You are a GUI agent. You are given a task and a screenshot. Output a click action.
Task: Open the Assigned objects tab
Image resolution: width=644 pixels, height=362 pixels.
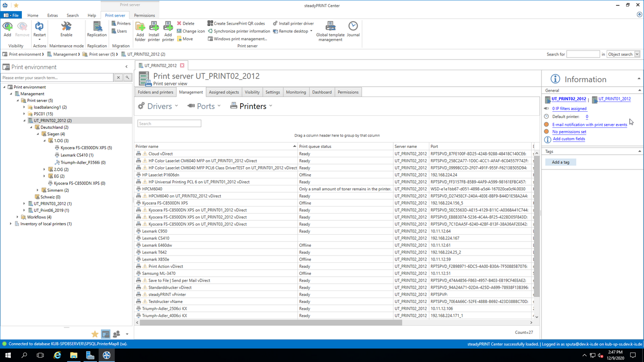pyautogui.click(x=224, y=92)
